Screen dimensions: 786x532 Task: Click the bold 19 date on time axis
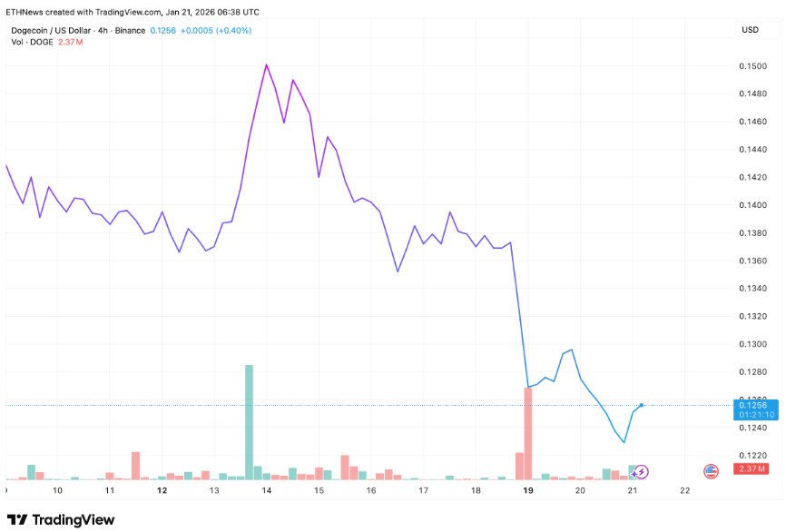528,490
